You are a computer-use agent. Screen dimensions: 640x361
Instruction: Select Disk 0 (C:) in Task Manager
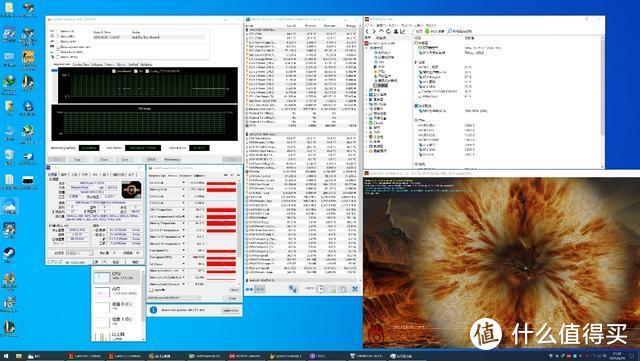116,307
